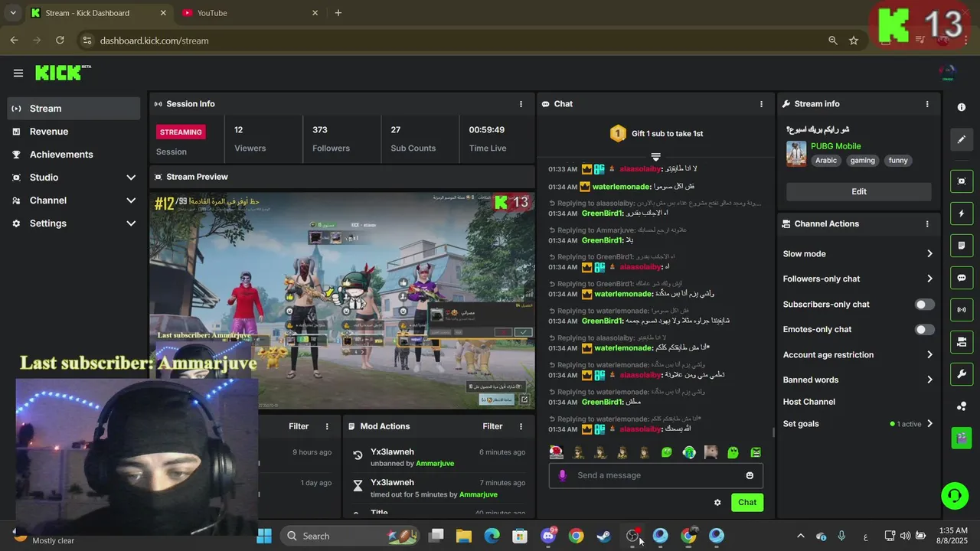Select Achievements in left sidebar

(x=74, y=155)
